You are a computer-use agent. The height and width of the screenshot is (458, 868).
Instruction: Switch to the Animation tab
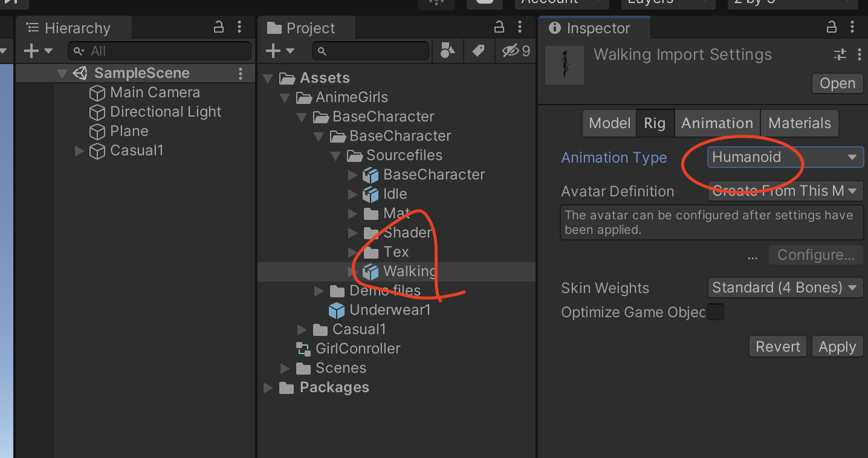pyautogui.click(x=717, y=123)
